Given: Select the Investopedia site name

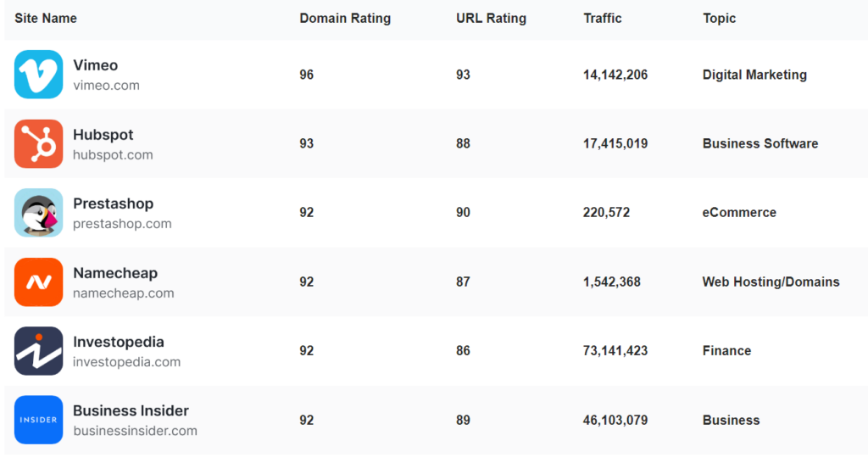Looking at the screenshot, I should 118,342.
